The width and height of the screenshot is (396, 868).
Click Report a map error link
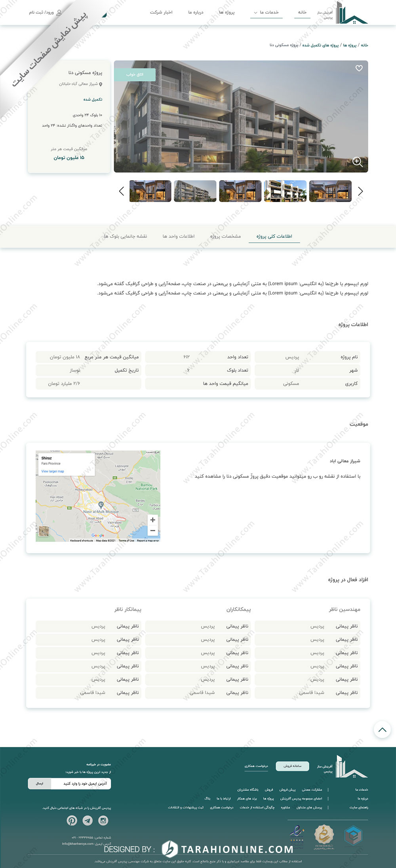[148, 540]
